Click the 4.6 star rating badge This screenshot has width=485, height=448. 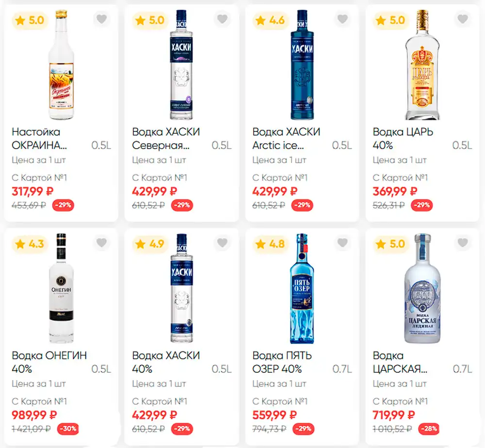[270, 20]
